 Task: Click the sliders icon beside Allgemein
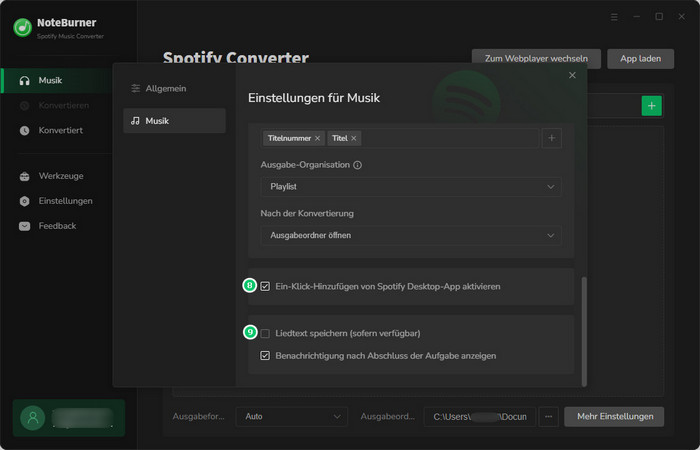(x=136, y=89)
